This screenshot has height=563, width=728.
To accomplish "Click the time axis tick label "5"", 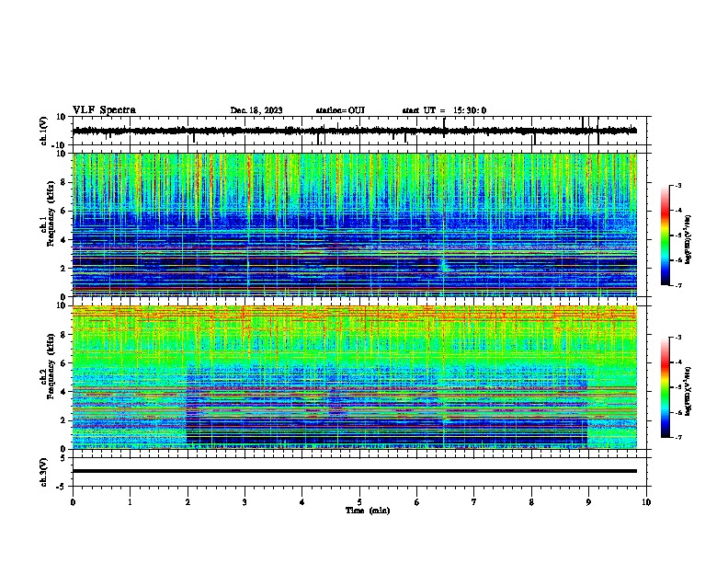I will point(359,502).
